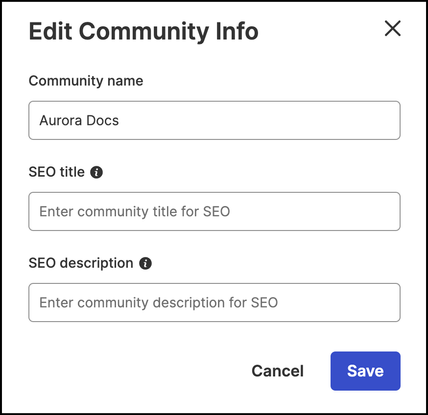
Task: Select the Enter community title for SEO placeholder
Action: pyautogui.click(x=135, y=211)
